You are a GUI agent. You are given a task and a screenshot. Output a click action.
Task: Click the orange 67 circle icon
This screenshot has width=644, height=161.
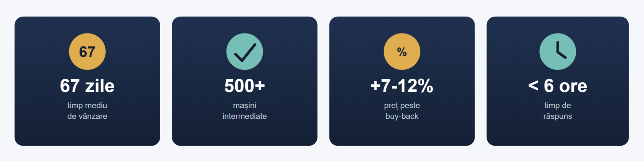pos(87,52)
